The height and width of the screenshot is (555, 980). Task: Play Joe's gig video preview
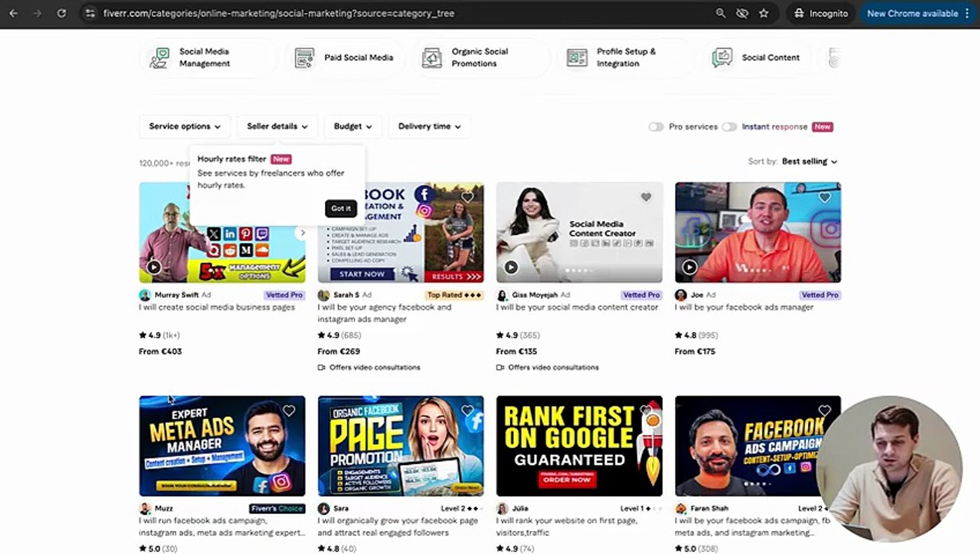(x=690, y=267)
